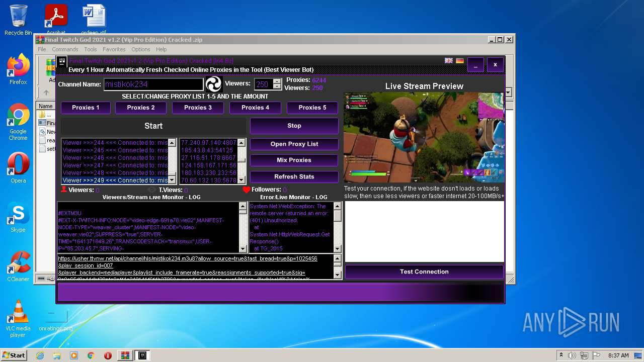Click the volume icon in system tray
This screenshot has height=362, width=644.
pyautogui.click(x=572, y=355)
